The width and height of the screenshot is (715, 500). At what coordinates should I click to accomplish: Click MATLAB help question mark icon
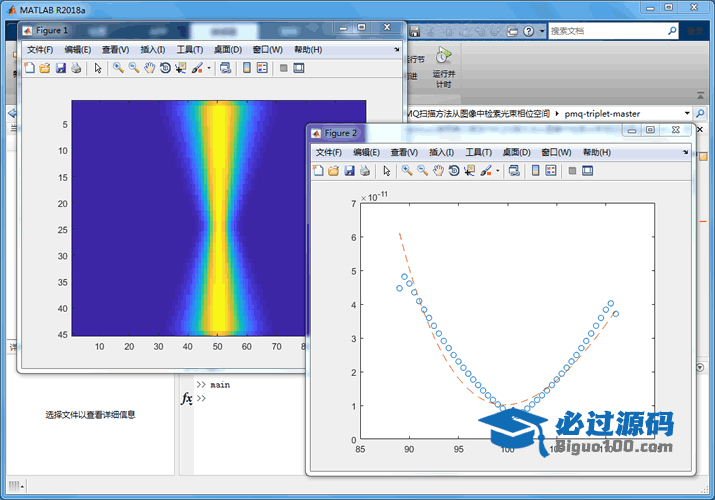pyautogui.click(x=528, y=31)
